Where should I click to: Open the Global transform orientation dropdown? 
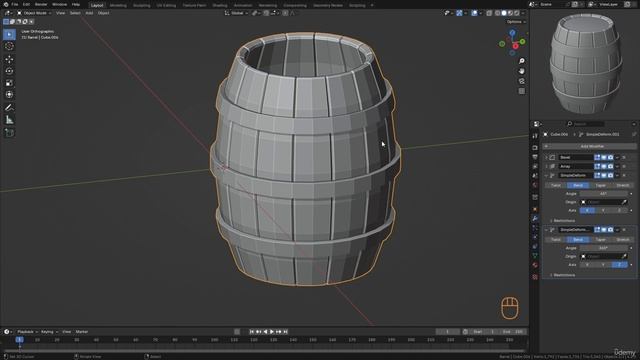[236, 13]
